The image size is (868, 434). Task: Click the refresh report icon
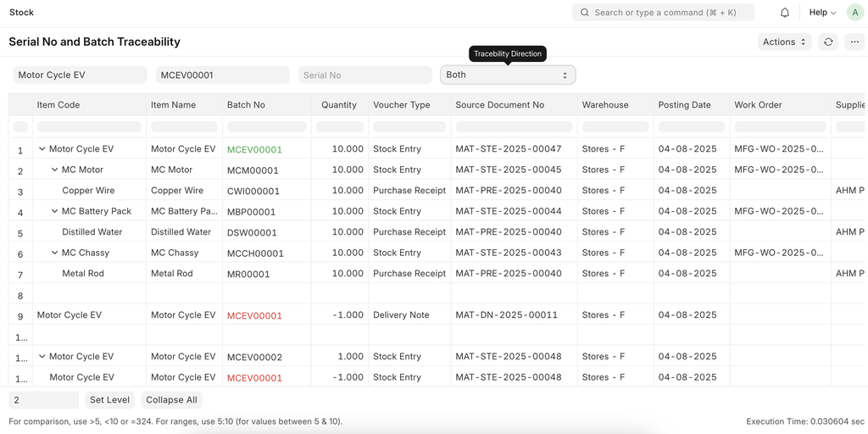click(x=828, y=42)
